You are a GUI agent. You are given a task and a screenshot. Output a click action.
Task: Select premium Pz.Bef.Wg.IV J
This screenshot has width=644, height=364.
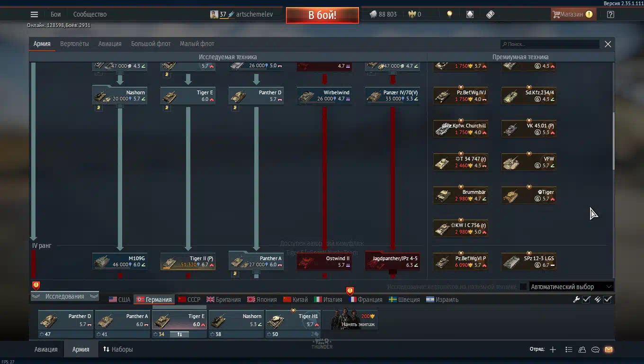[461, 96]
